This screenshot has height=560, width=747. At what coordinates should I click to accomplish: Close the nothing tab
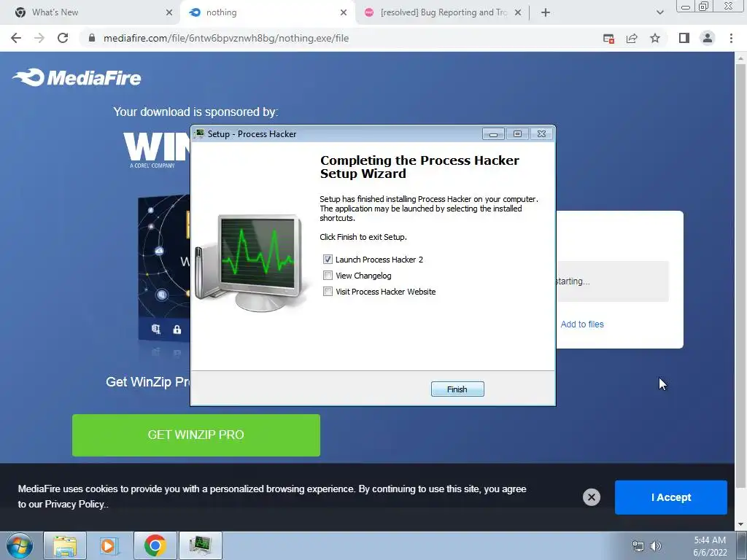click(x=344, y=12)
